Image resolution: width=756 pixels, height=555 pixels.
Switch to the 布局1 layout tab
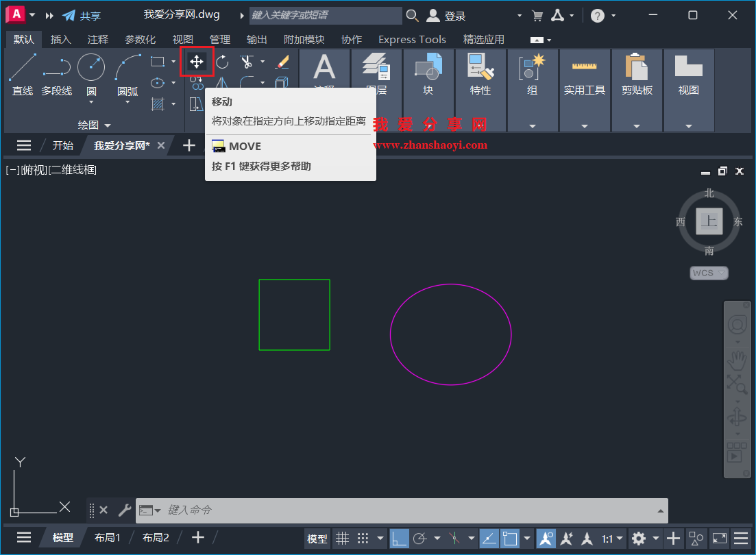(107, 538)
